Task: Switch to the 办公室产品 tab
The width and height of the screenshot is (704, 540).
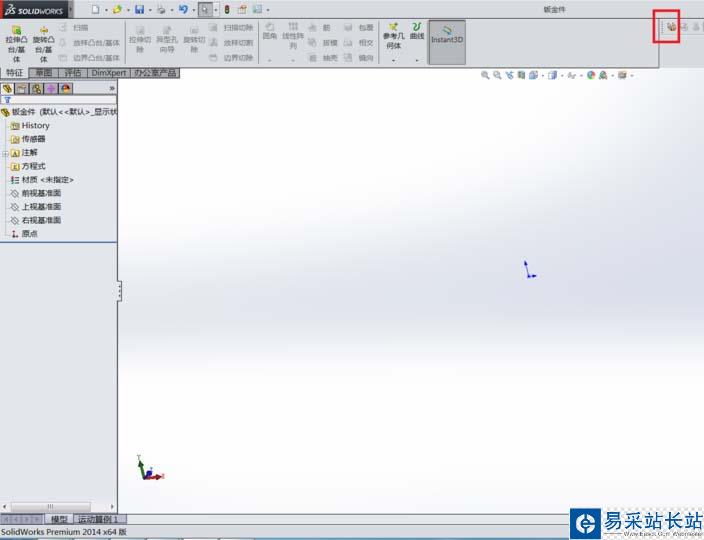Action: (155, 73)
